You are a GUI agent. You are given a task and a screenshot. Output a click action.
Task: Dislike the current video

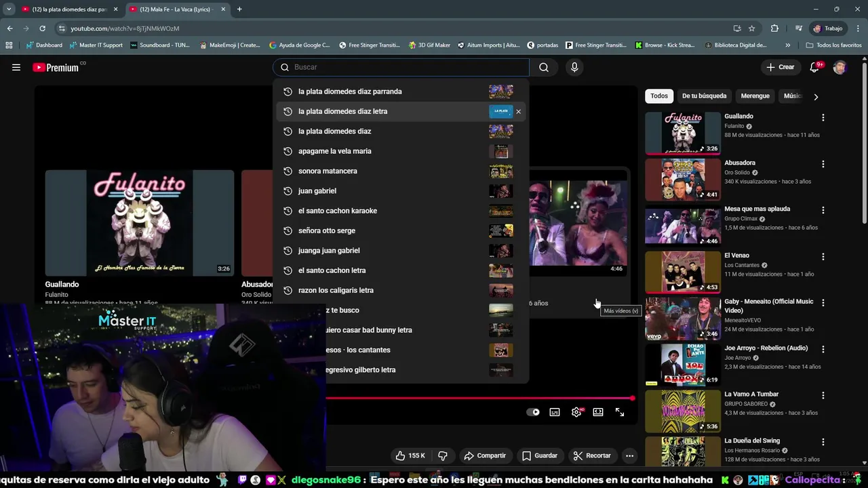(443, 455)
